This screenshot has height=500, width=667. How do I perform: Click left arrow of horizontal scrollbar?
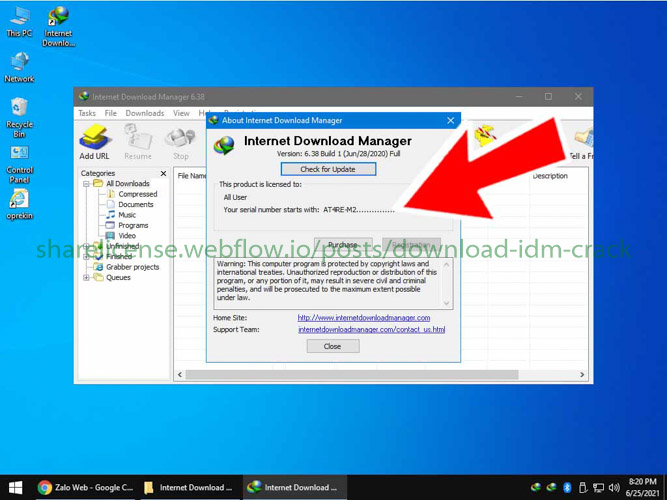[x=180, y=374]
